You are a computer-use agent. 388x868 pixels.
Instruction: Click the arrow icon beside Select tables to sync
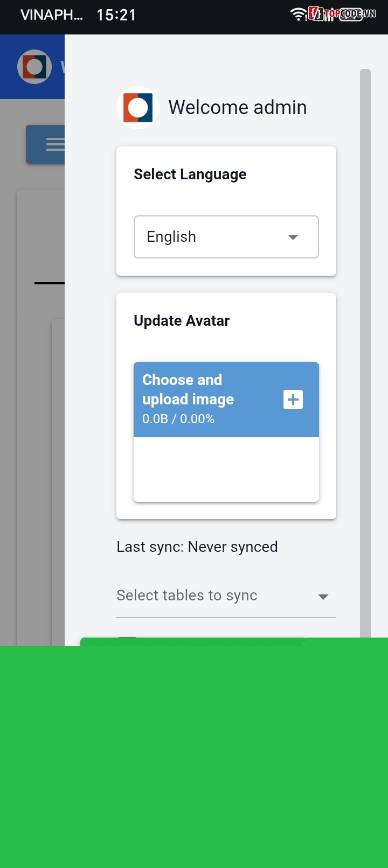323,597
